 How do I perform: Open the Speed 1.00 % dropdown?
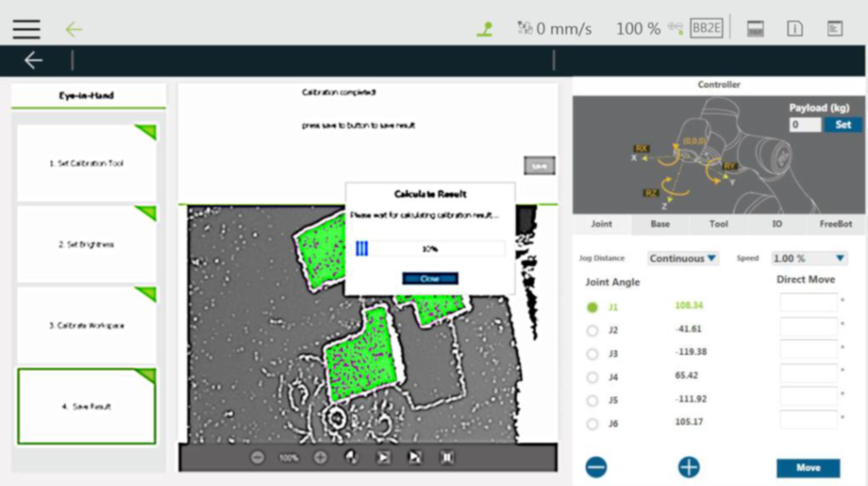point(809,258)
